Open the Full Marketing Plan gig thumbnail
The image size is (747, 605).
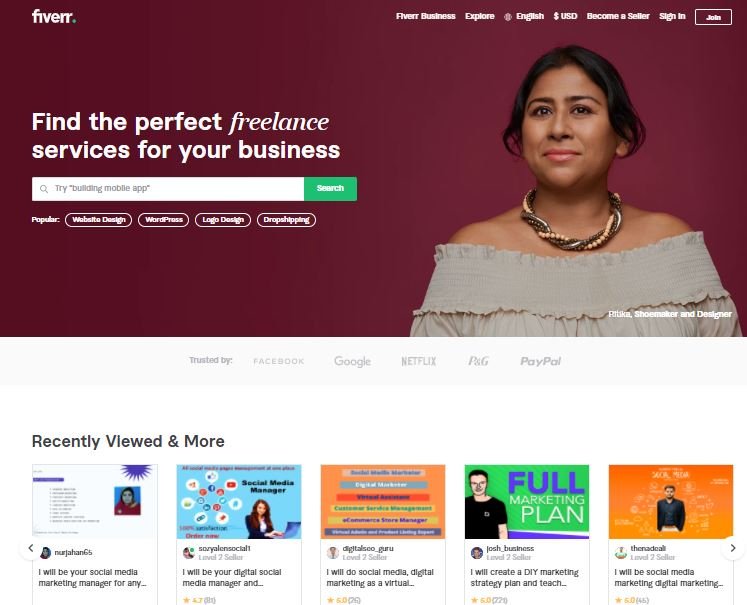pyautogui.click(x=527, y=502)
